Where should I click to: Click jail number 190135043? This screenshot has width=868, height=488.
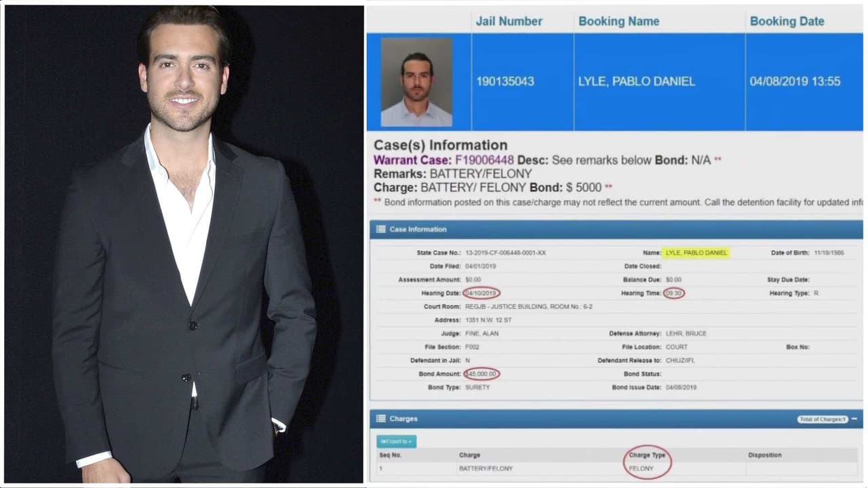coord(505,81)
